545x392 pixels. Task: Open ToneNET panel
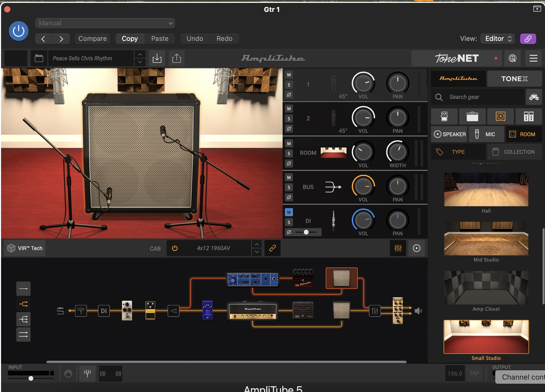point(456,58)
